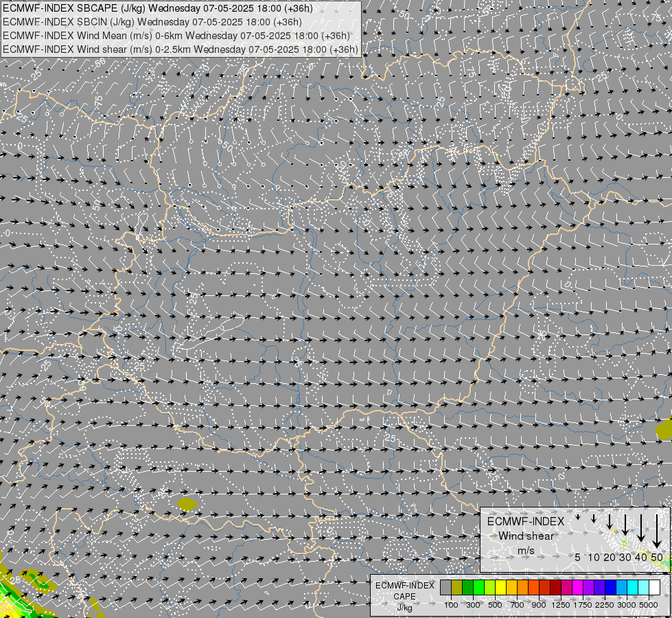Click the 'CAPE' legend heading
The image size is (672, 618).
(404, 597)
